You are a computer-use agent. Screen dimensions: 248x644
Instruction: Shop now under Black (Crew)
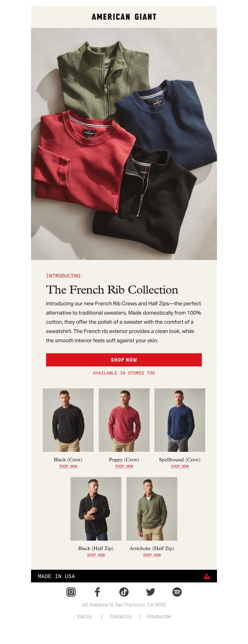68,466
